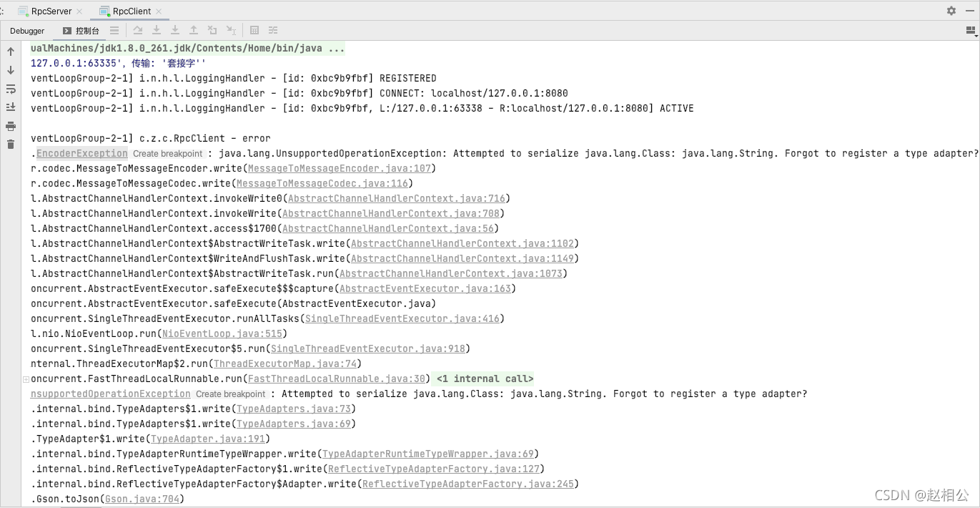Click the LoggingHandler REGISTERED log line

234,78
